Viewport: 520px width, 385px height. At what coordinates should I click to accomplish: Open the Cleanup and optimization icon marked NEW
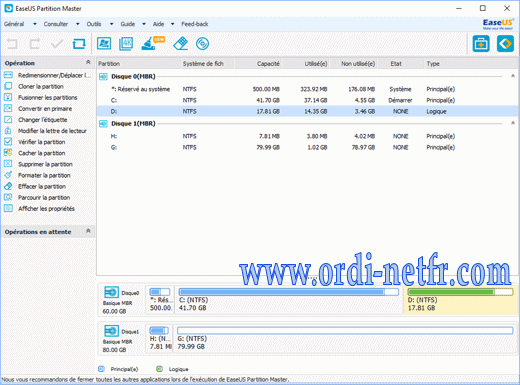point(152,43)
